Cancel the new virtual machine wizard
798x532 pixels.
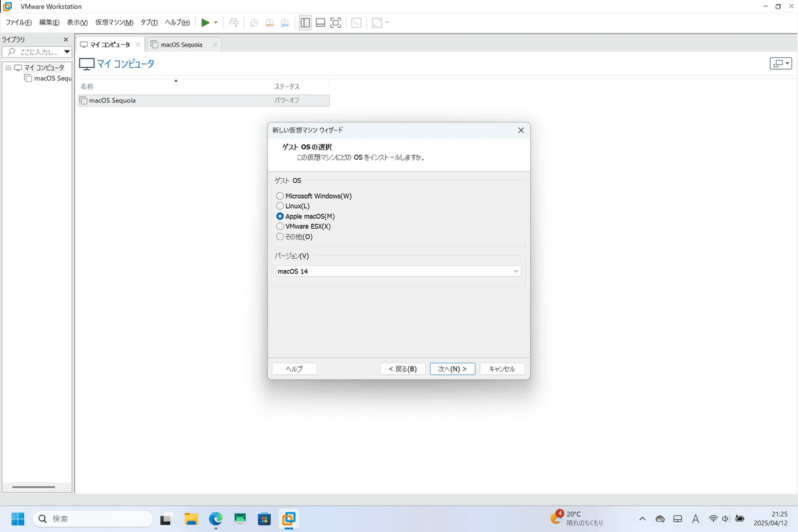click(503, 368)
